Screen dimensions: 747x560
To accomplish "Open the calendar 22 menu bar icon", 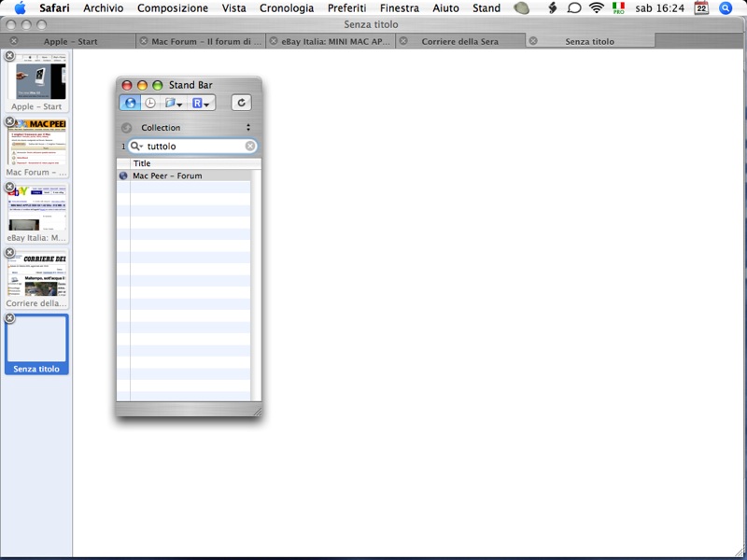I will pos(701,7).
